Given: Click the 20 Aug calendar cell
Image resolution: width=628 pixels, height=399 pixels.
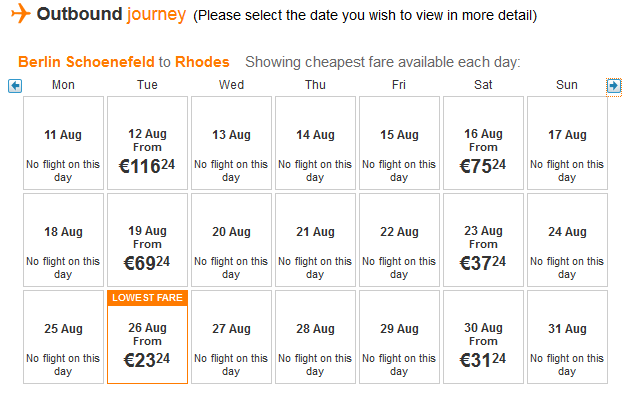Looking at the screenshot, I should tap(231, 240).
